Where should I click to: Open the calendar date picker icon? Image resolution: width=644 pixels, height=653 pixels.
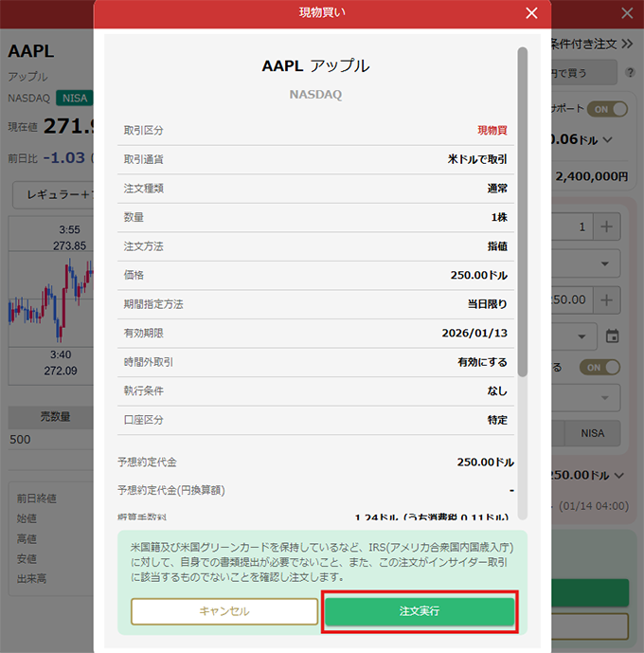612,336
